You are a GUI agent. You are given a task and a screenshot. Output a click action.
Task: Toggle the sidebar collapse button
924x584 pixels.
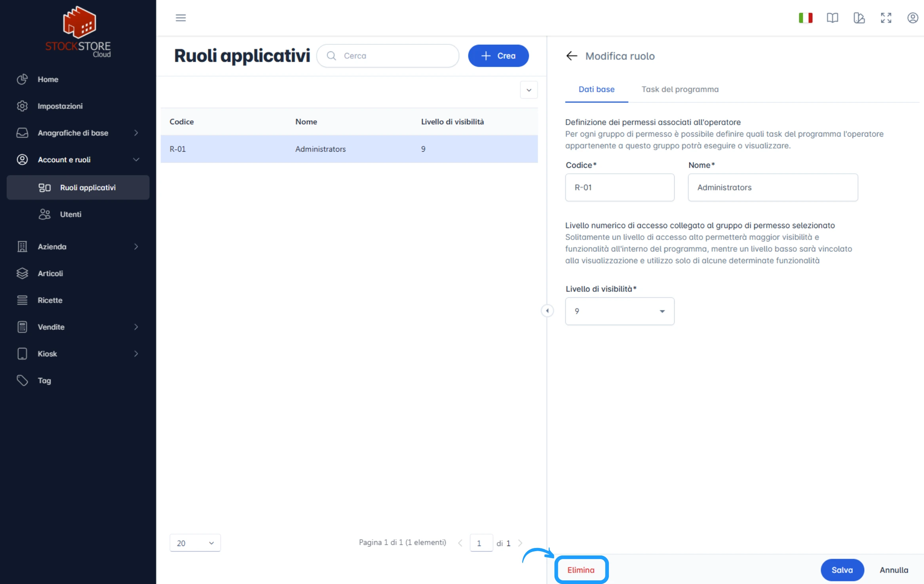(x=180, y=17)
